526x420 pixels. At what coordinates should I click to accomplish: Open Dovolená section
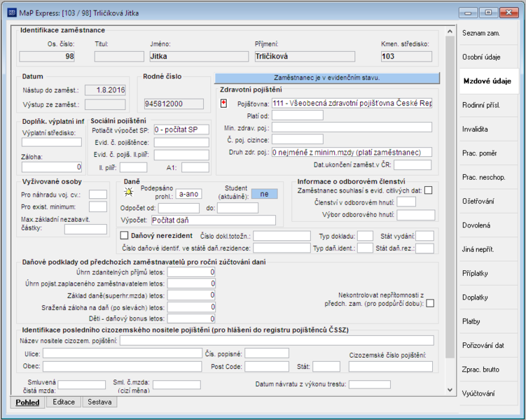488,225
